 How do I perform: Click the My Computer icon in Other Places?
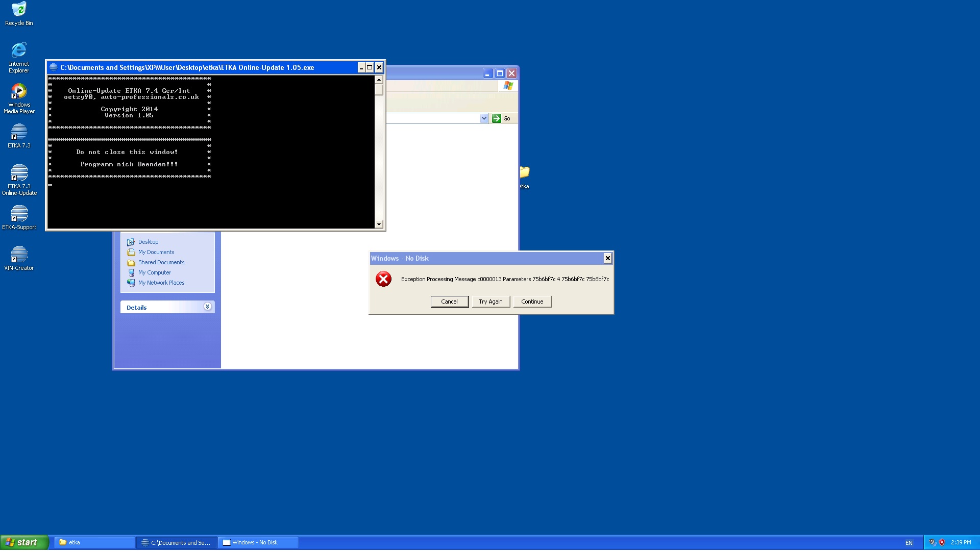[131, 273]
